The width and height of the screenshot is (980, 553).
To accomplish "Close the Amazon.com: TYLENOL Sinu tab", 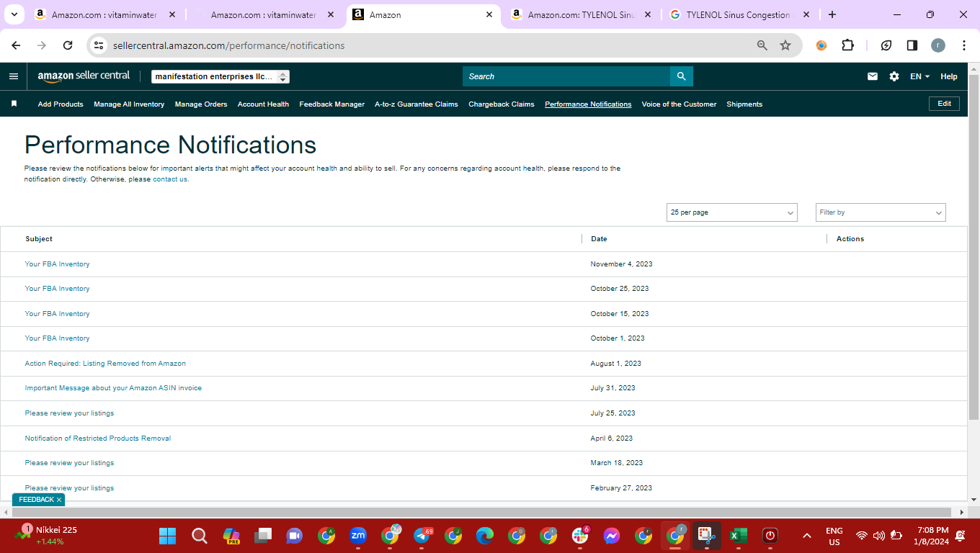I will [648, 14].
